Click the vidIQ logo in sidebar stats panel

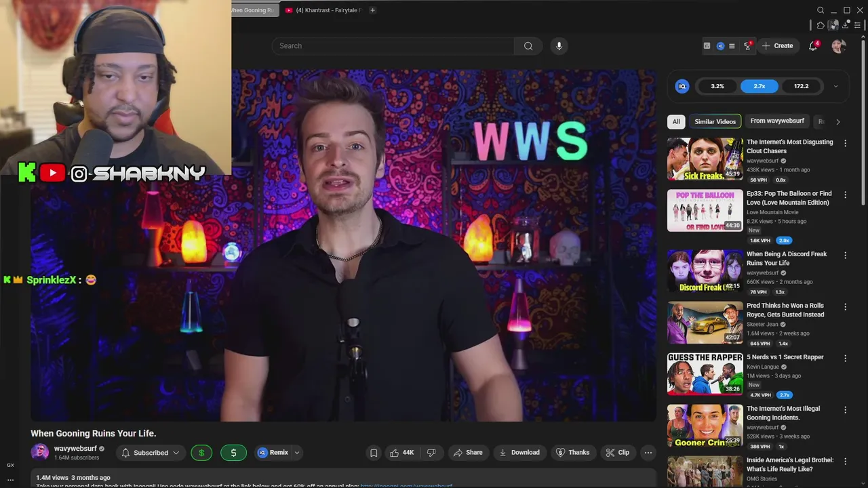[x=682, y=86]
